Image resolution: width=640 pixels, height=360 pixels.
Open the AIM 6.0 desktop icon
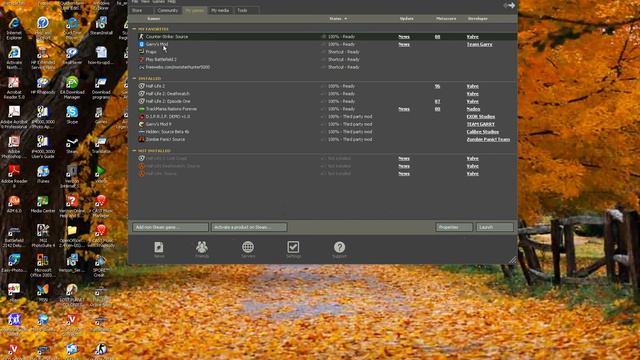click(14, 201)
